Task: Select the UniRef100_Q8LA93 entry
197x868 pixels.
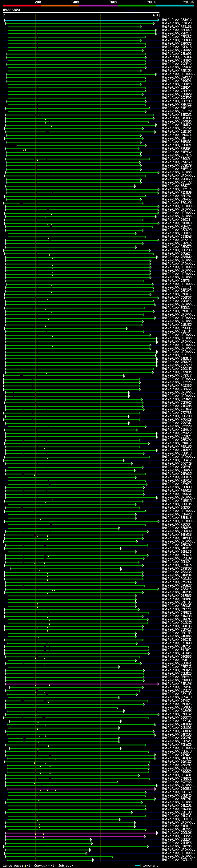Action: tap(177, 54)
